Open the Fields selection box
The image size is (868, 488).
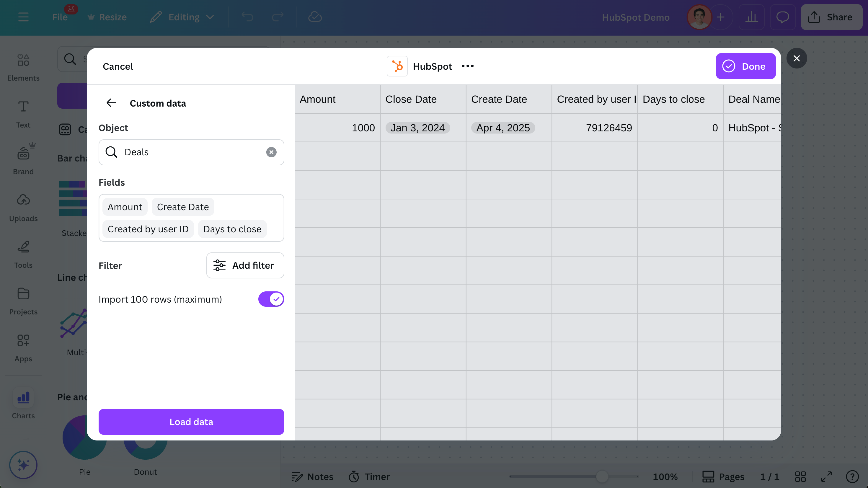click(x=191, y=218)
